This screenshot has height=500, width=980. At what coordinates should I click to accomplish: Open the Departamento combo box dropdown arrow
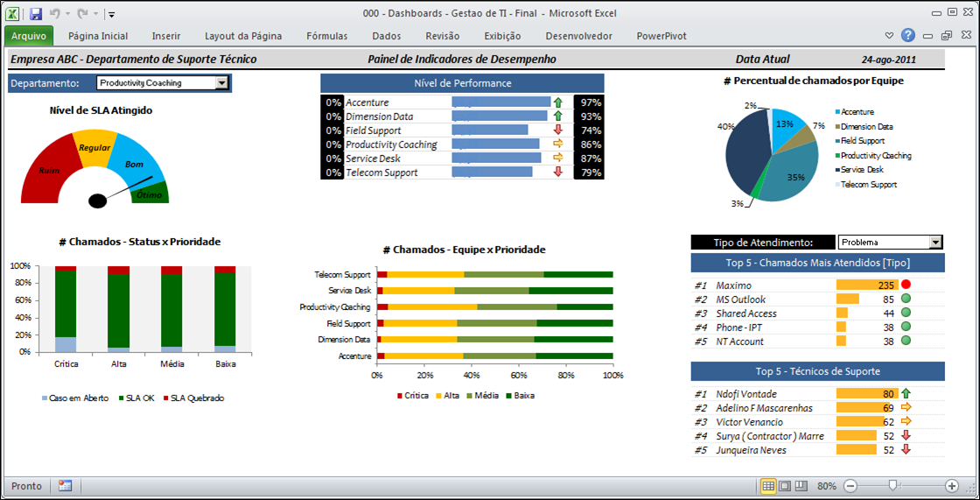[221, 82]
